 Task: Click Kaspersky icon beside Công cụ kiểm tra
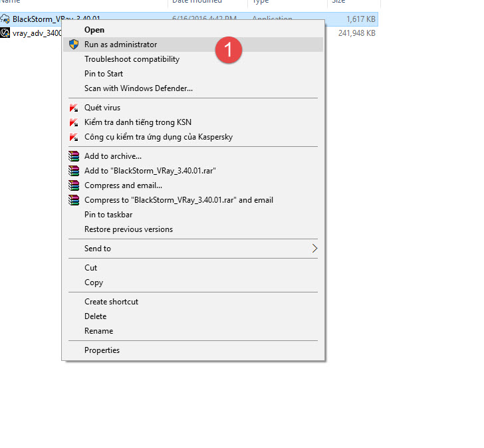click(74, 137)
